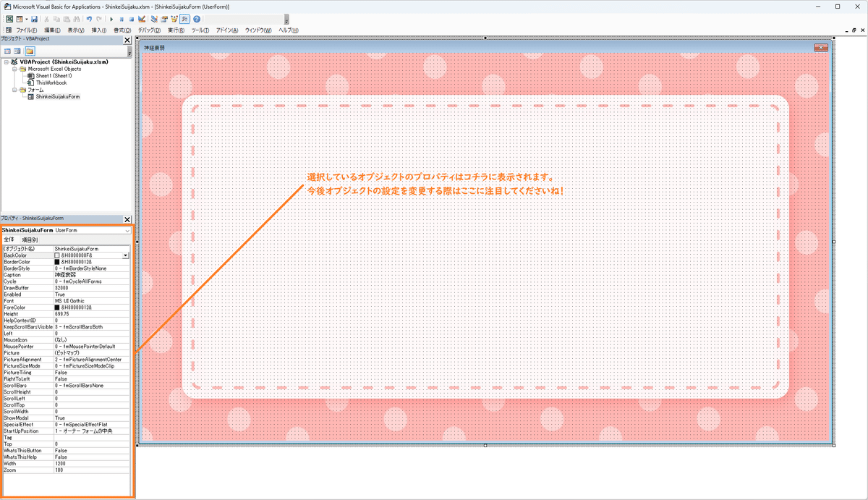Click the blue Help question mark icon
Screen dimensions: 868x500
point(197,20)
